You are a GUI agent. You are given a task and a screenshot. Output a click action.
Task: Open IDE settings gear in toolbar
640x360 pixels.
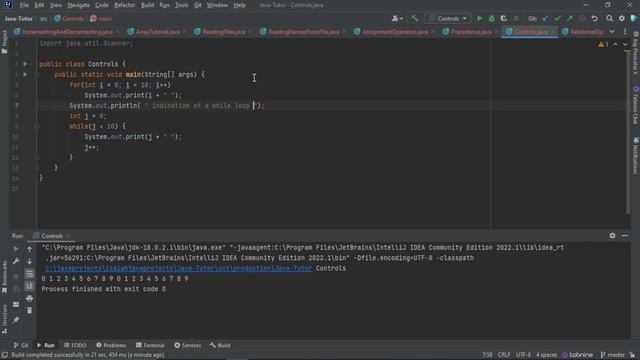[622, 18]
